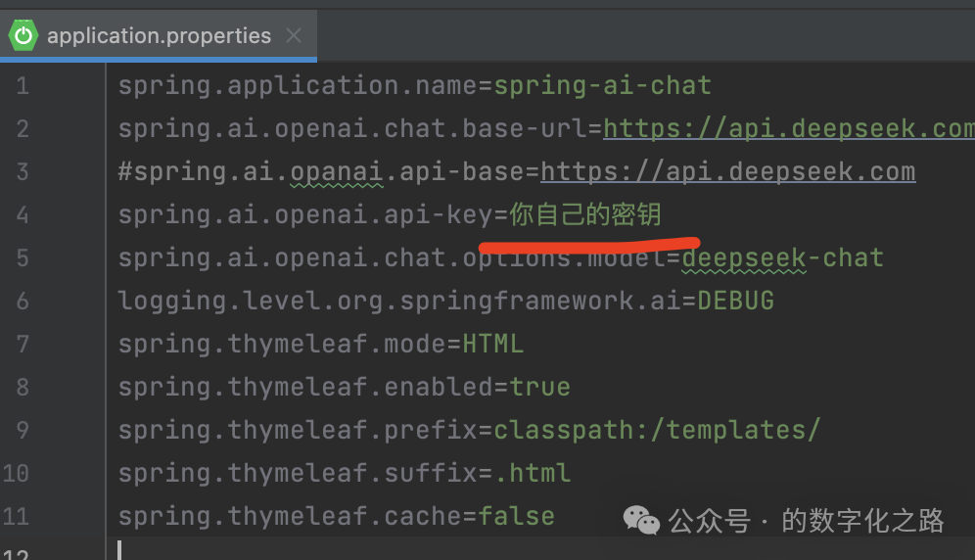Image resolution: width=975 pixels, height=560 pixels.
Task: Place cursor on deepseek-chat model value
Action: coord(783,258)
